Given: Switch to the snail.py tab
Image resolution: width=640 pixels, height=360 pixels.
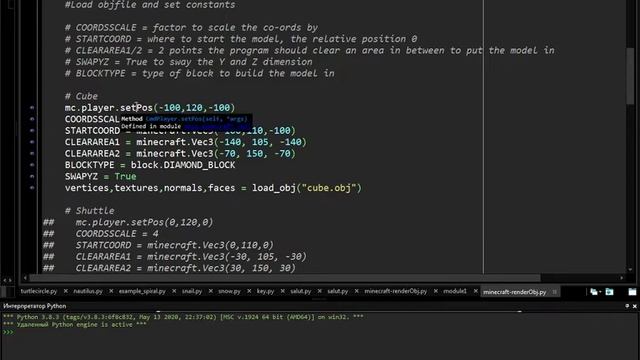Looking at the screenshot, I should coord(192,291).
